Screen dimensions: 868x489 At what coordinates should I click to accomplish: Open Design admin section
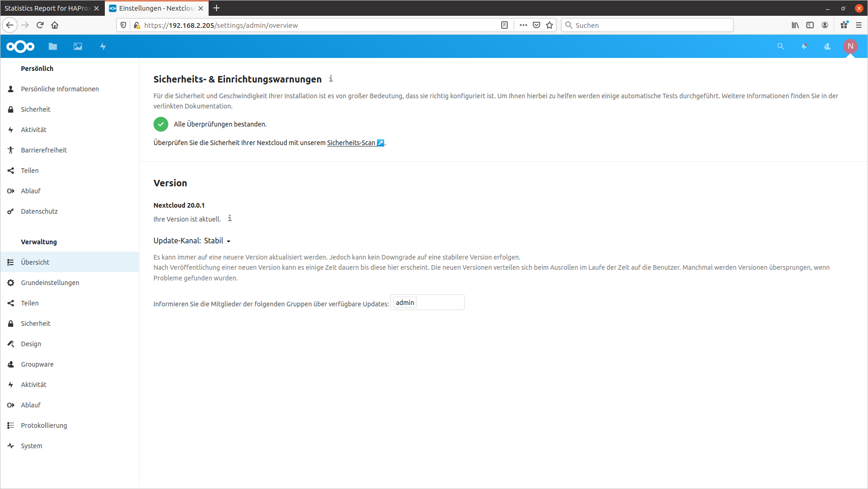point(70,344)
